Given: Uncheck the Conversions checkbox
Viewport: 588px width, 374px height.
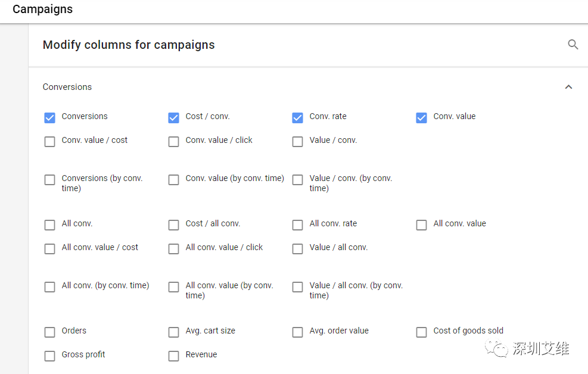Looking at the screenshot, I should tap(50, 117).
